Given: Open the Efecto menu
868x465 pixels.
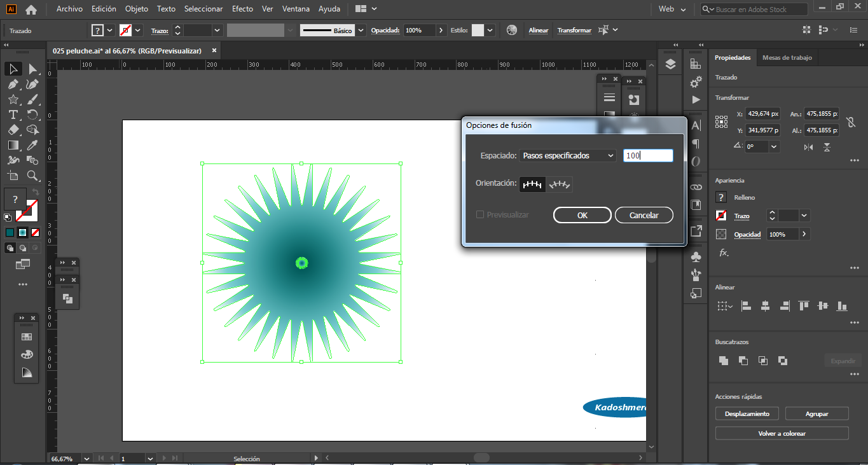Looking at the screenshot, I should [x=242, y=9].
